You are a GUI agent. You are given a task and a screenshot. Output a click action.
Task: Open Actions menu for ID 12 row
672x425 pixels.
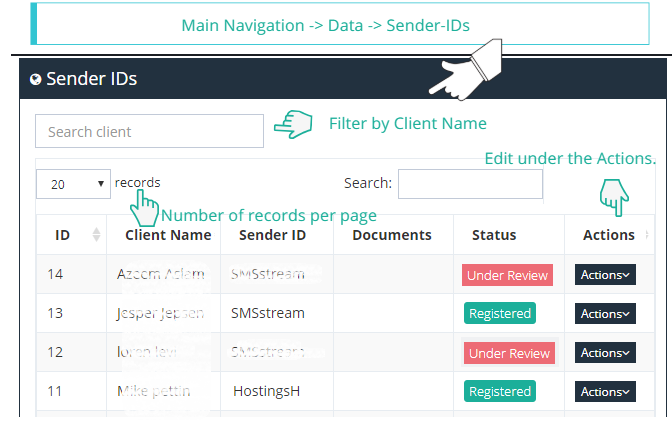click(605, 352)
